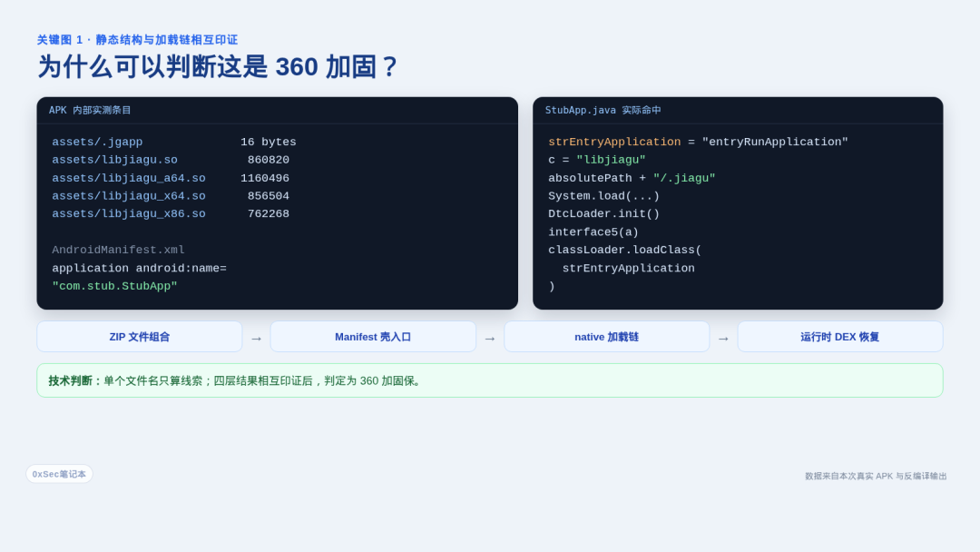The image size is (980, 552).
Task: Select the 'assets/.jgapp' entry
Action: 97,142
